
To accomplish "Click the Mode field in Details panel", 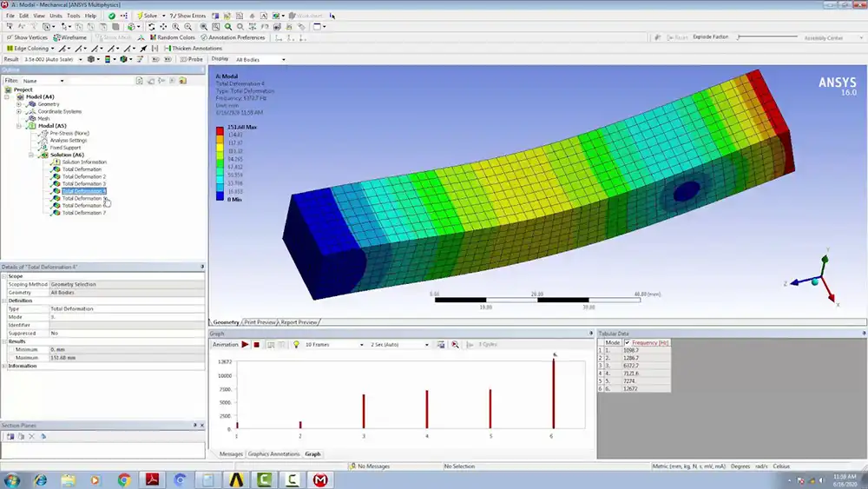I will pos(127,317).
